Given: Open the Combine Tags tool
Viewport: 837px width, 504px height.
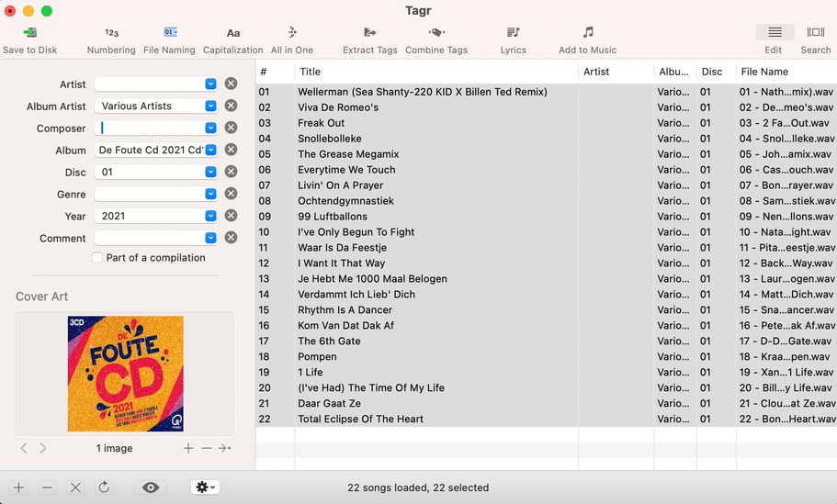Looking at the screenshot, I should coord(436,32).
